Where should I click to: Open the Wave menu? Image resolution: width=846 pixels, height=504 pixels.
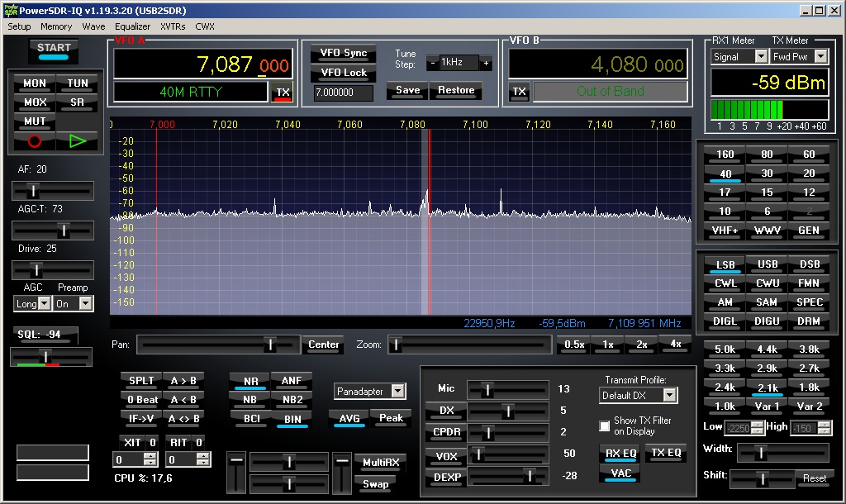tap(93, 26)
